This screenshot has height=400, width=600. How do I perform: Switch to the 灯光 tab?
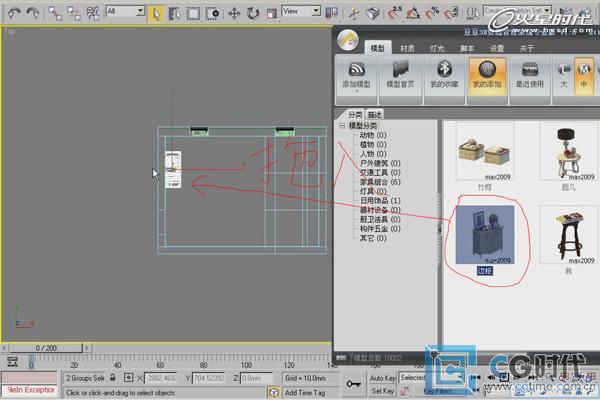coord(437,48)
